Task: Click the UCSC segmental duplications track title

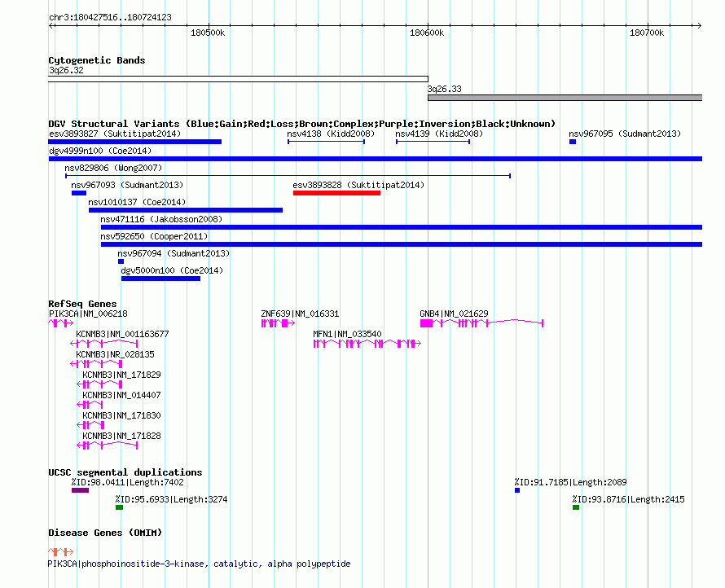Action: (125, 472)
